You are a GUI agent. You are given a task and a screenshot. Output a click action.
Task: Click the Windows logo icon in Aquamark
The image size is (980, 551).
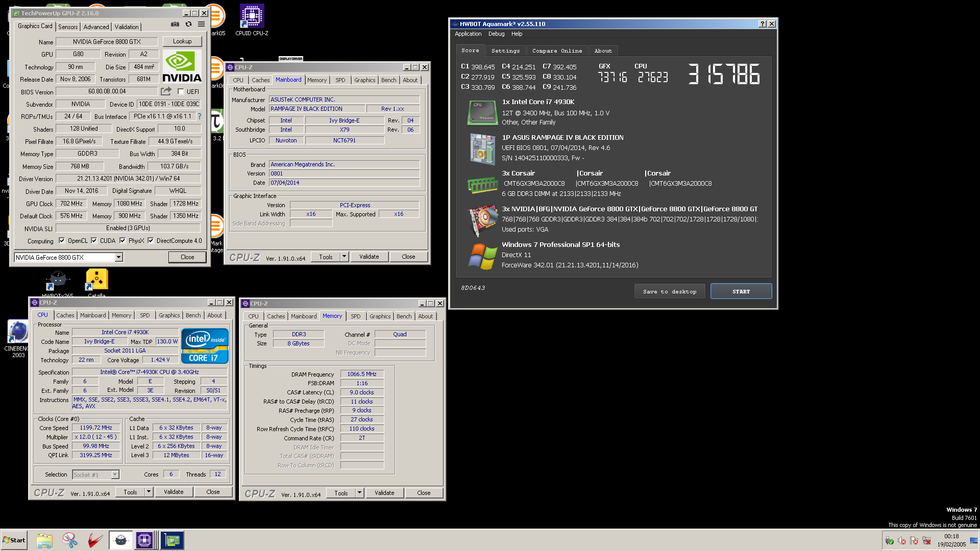(482, 257)
